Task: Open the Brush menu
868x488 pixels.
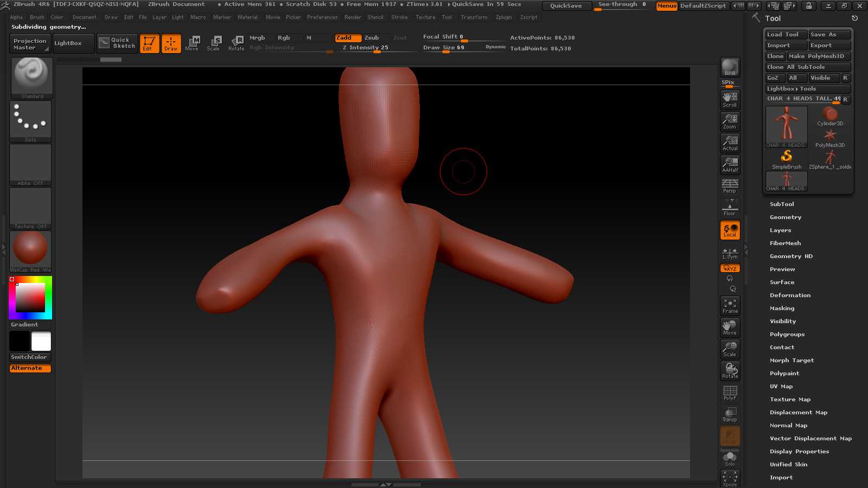Action: [x=37, y=17]
